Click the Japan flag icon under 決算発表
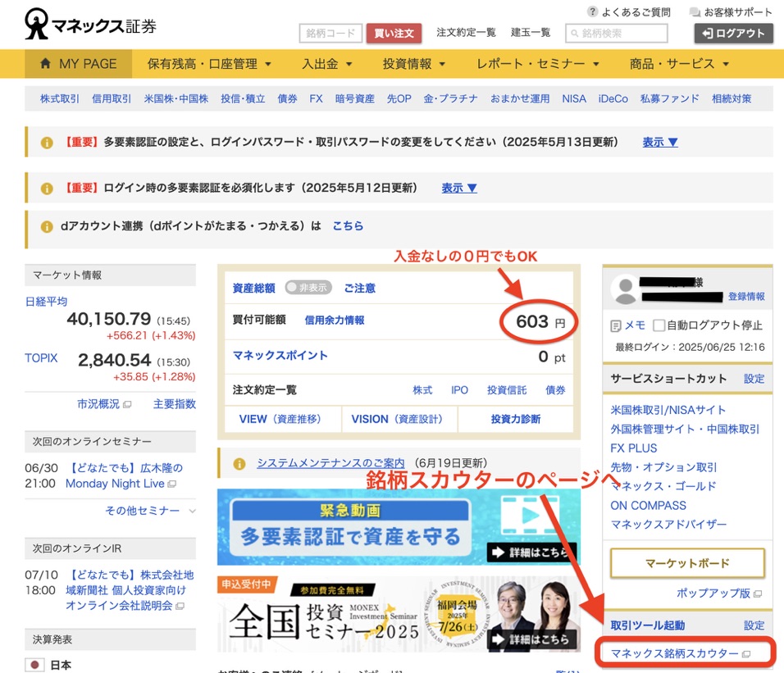 coord(34,665)
